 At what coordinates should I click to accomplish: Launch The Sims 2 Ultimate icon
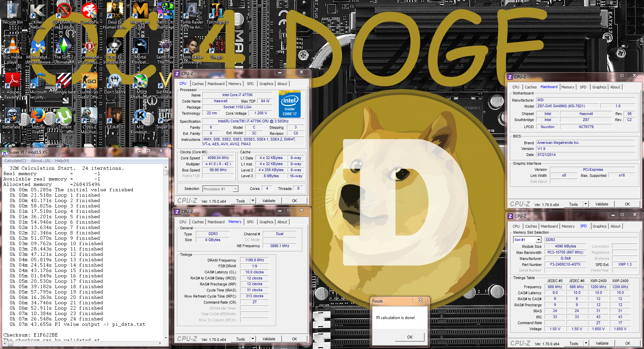click(x=63, y=50)
